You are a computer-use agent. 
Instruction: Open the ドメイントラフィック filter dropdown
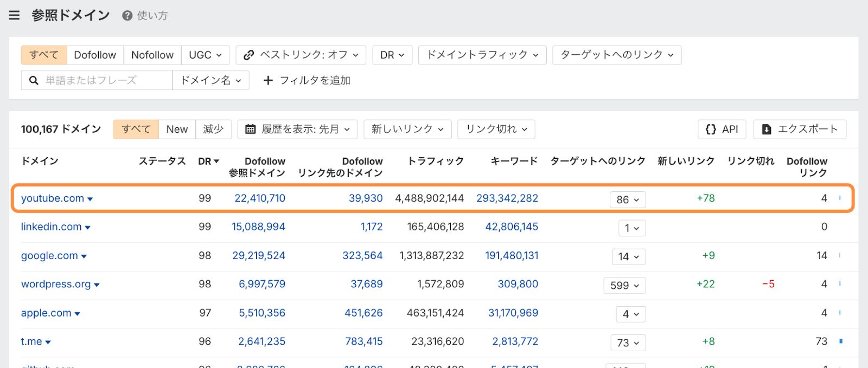click(482, 55)
